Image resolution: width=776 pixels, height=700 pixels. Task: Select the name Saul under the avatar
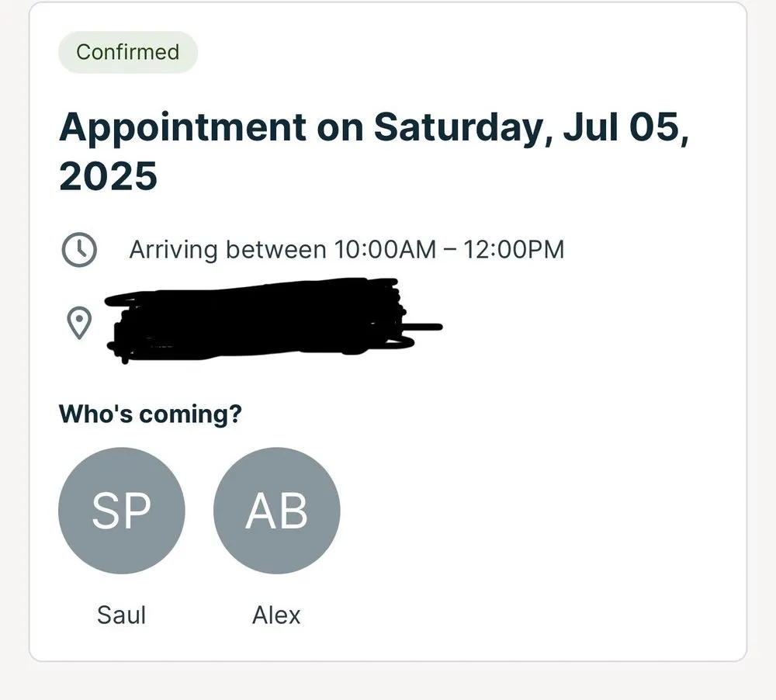click(x=122, y=615)
